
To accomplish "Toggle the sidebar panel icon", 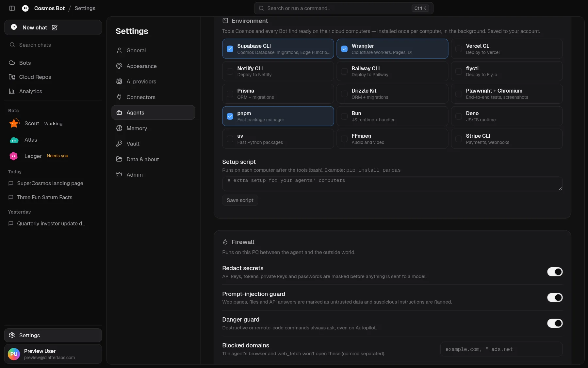I will [12, 8].
